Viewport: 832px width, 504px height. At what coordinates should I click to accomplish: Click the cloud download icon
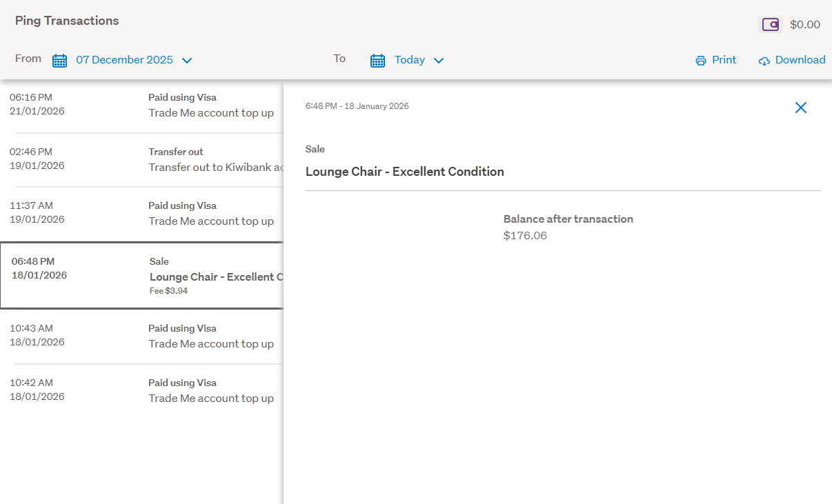pos(764,61)
